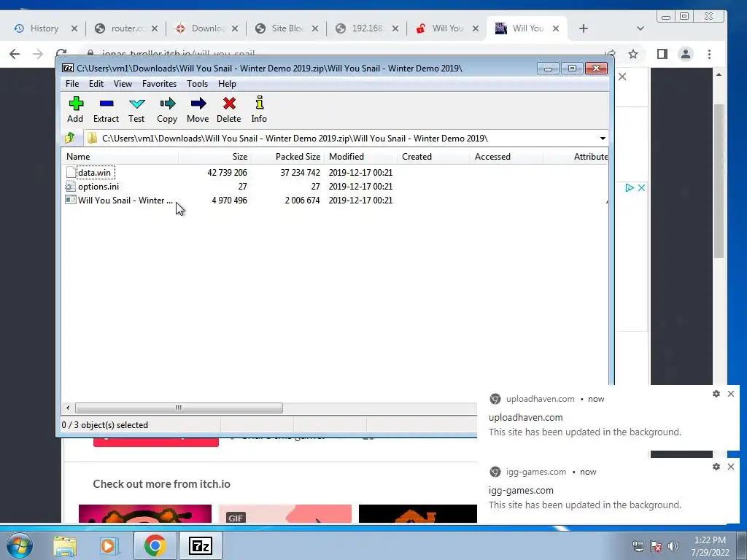
Task: Run the Test archive toolbar icon
Action: click(x=136, y=109)
